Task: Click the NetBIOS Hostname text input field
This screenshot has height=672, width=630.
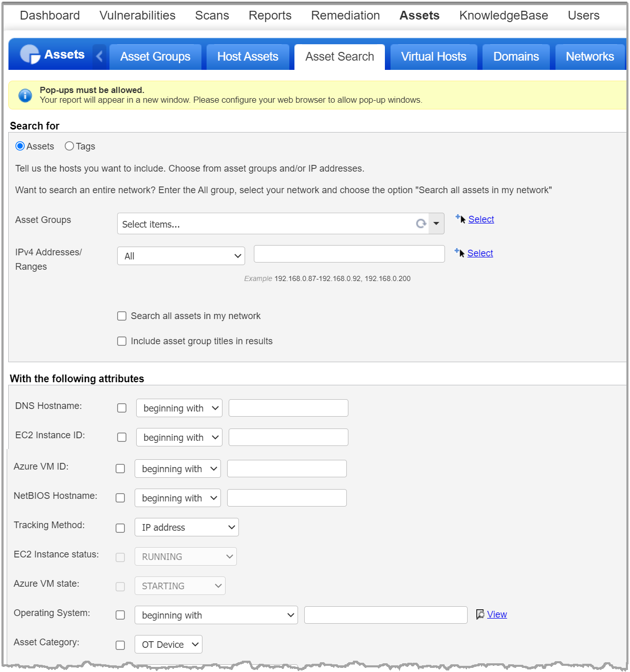Action: 286,497
